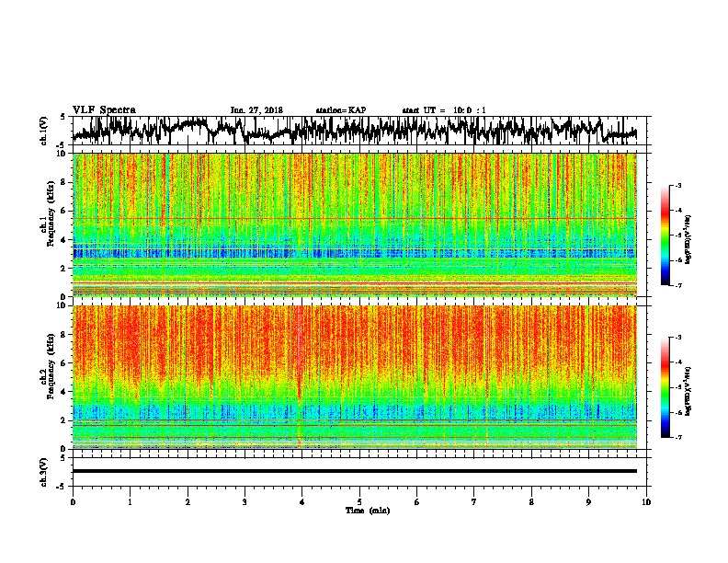Click time axis tick label "0"

click(73, 502)
